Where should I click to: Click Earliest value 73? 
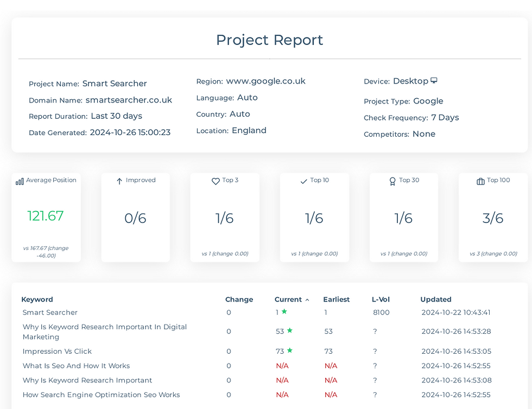click(328, 352)
